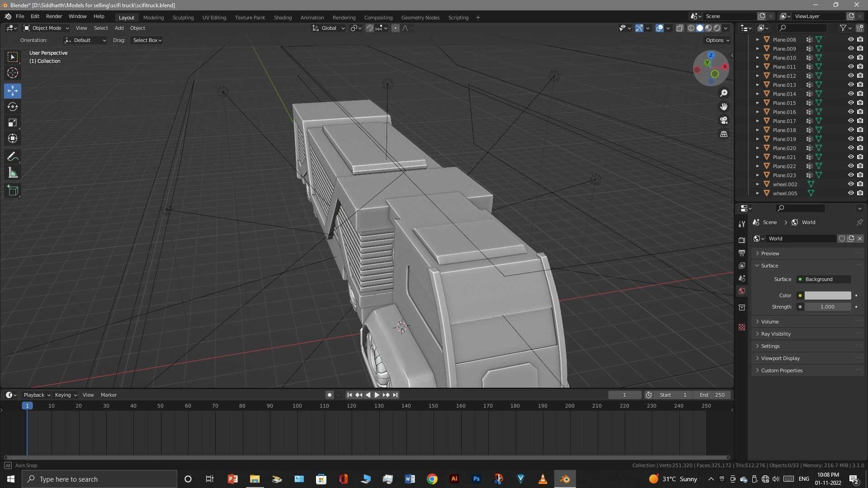Open Blender from the Windows taskbar
868x488 pixels.
[565, 479]
